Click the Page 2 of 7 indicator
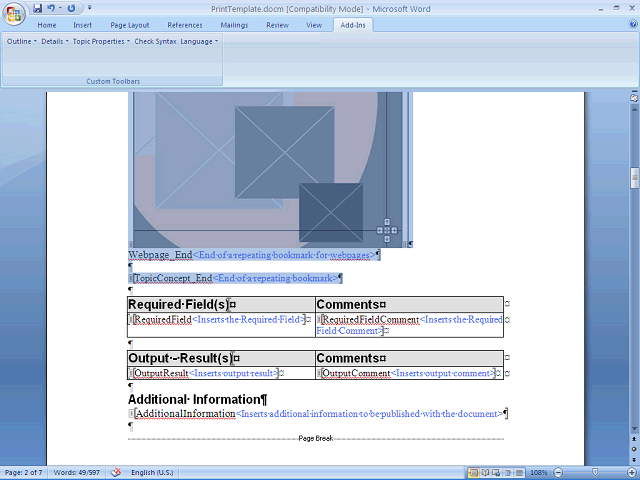This screenshot has height=480, width=640. click(x=24, y=473)
